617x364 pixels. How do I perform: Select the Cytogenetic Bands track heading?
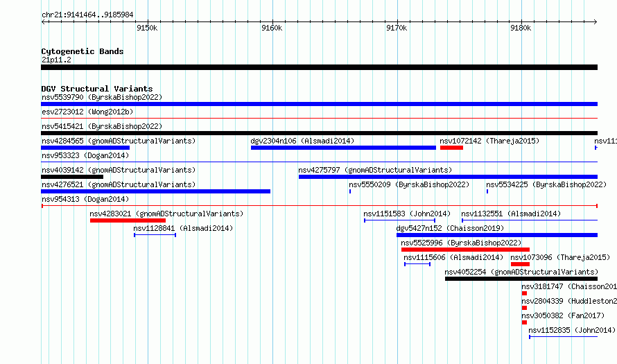point(82,51)
